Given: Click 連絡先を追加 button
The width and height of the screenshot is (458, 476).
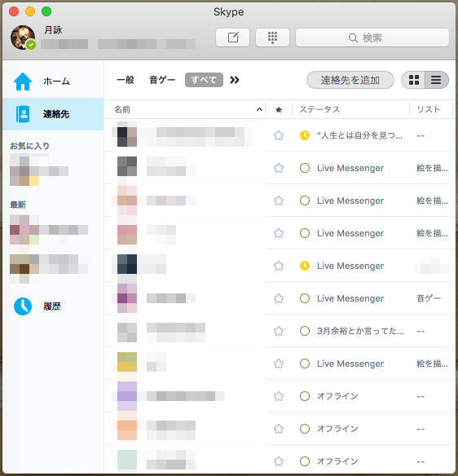Looking at the screenshot, I should tap(350, 80).
